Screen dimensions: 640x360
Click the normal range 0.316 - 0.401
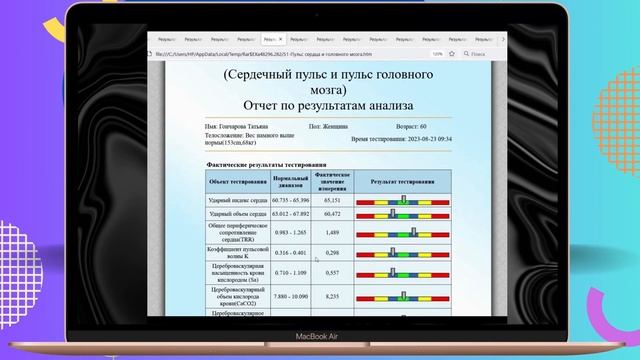[291, 253]
